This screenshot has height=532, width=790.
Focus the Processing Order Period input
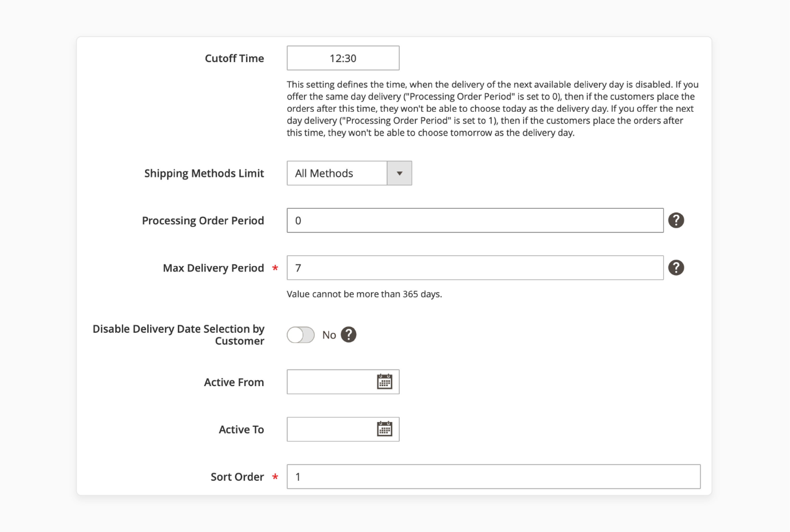click(x=475, y=220)
